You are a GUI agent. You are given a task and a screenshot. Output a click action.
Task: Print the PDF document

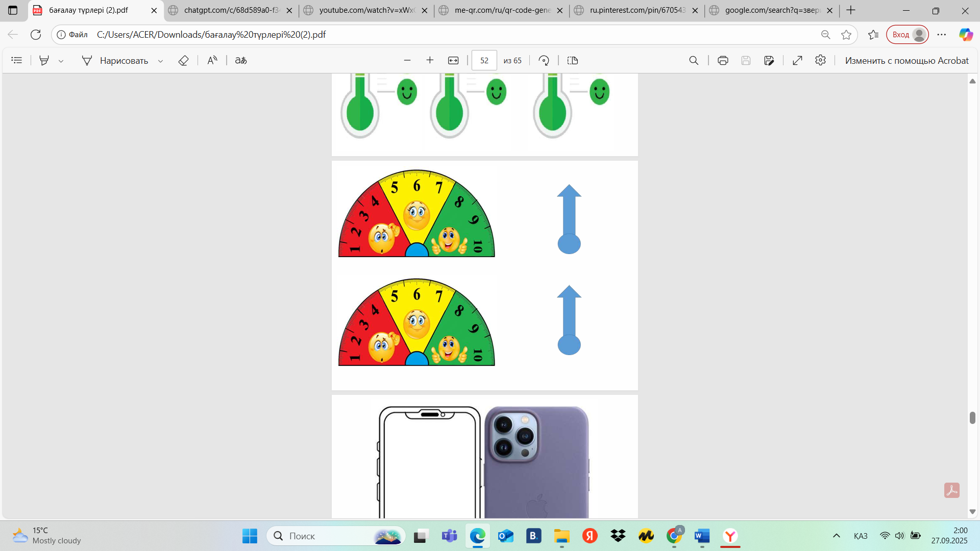point(723,60)
